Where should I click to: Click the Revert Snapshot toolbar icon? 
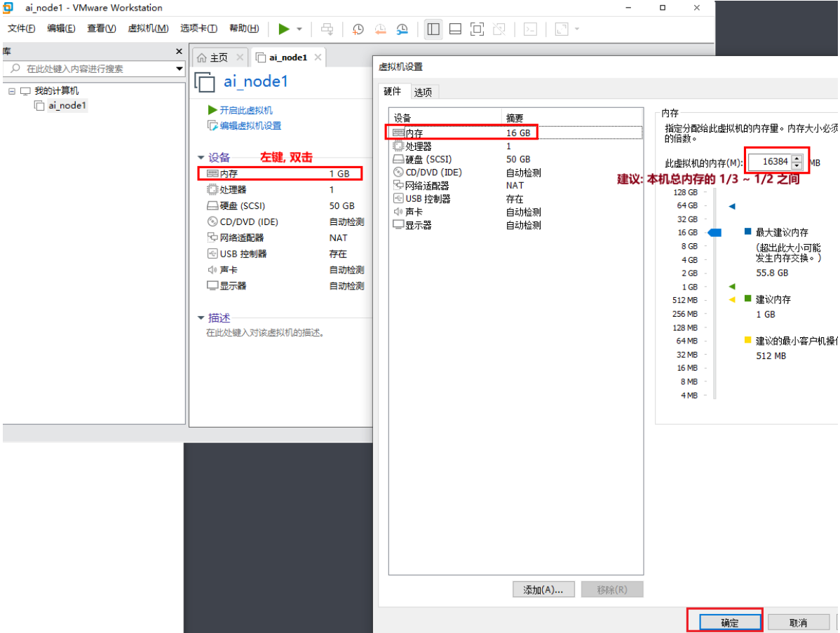point(379,29)
